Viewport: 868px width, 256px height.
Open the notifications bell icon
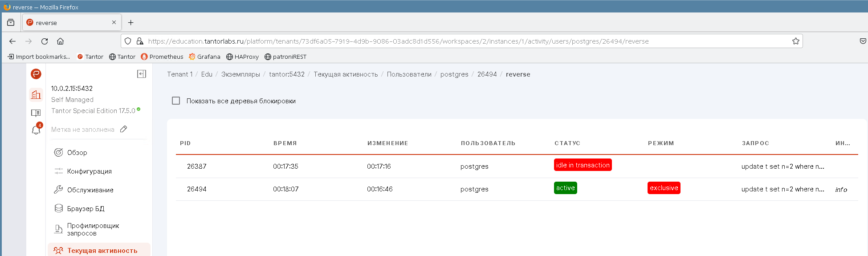click(x=36, y=130)
